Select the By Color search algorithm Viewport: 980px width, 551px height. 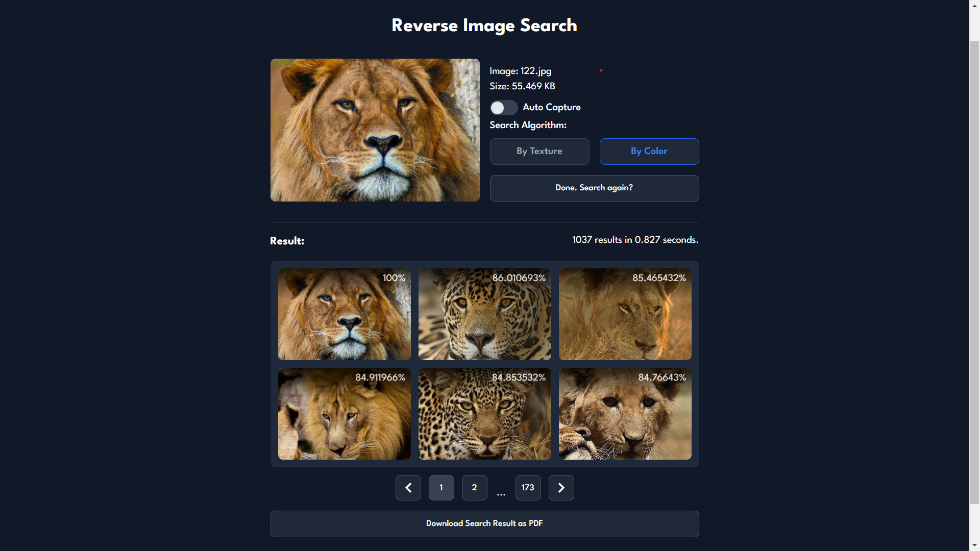[649, 152]
